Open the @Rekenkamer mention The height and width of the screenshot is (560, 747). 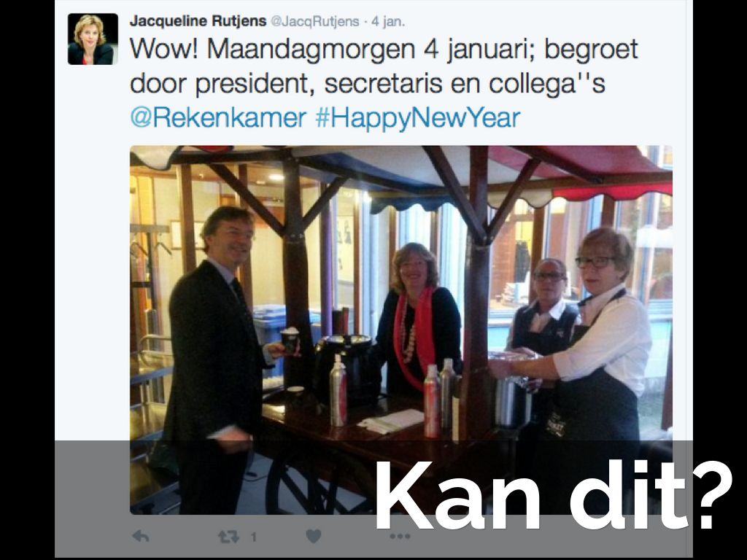pos(217,117)
